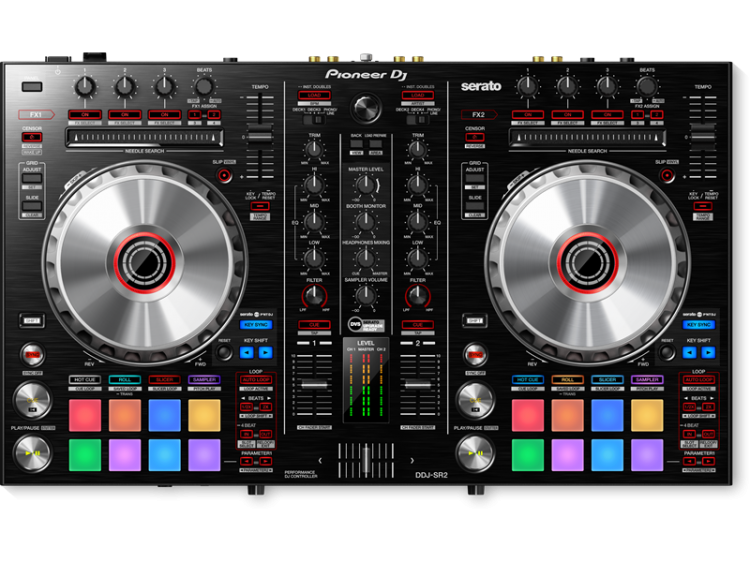The width and height of the screenshot is (750, 562).
Task: Hit the right deck PLAY/PAUSE button
Action: coord(474,452)
